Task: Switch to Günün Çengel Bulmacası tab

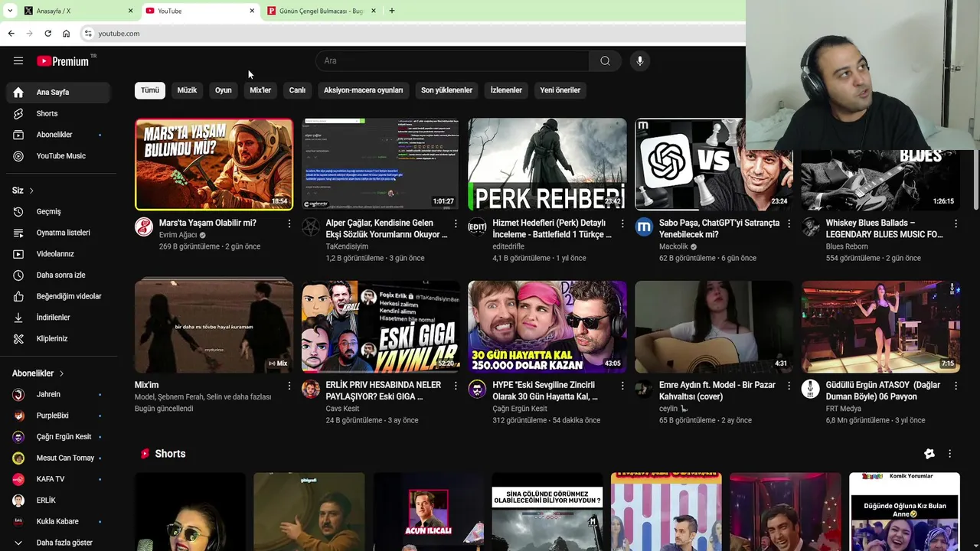Action: (x=322, y=11)
